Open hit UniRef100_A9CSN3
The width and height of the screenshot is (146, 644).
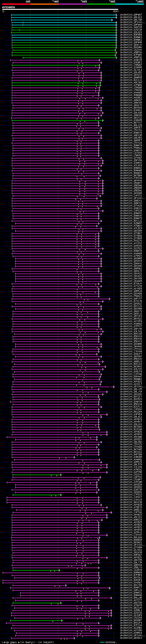coord(131,82)
